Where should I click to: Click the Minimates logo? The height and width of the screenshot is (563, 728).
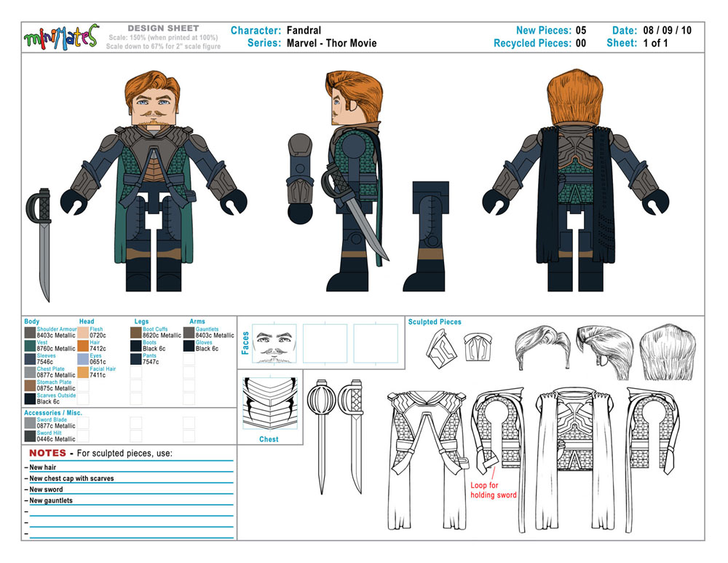coord(60,37)
